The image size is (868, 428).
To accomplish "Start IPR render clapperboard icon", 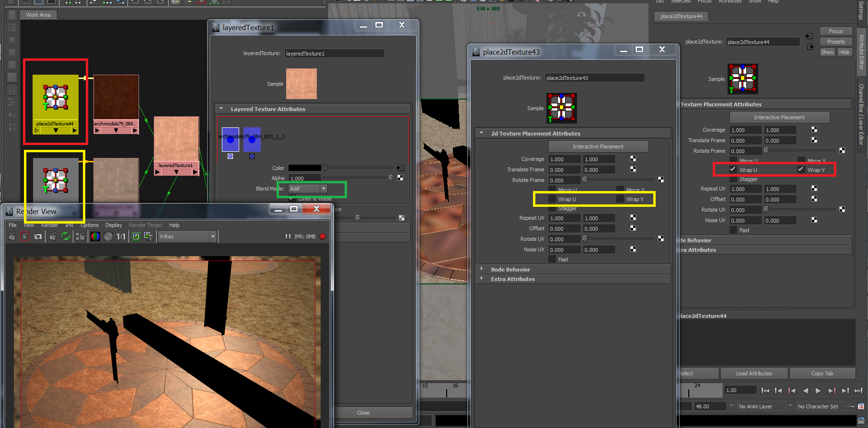I will click(53, 237).
